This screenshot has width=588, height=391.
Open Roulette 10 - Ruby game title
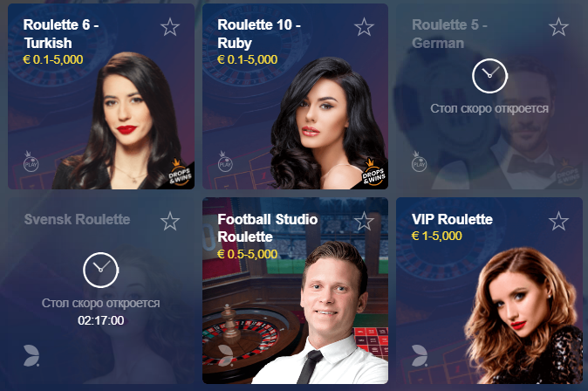pos(259,34)
